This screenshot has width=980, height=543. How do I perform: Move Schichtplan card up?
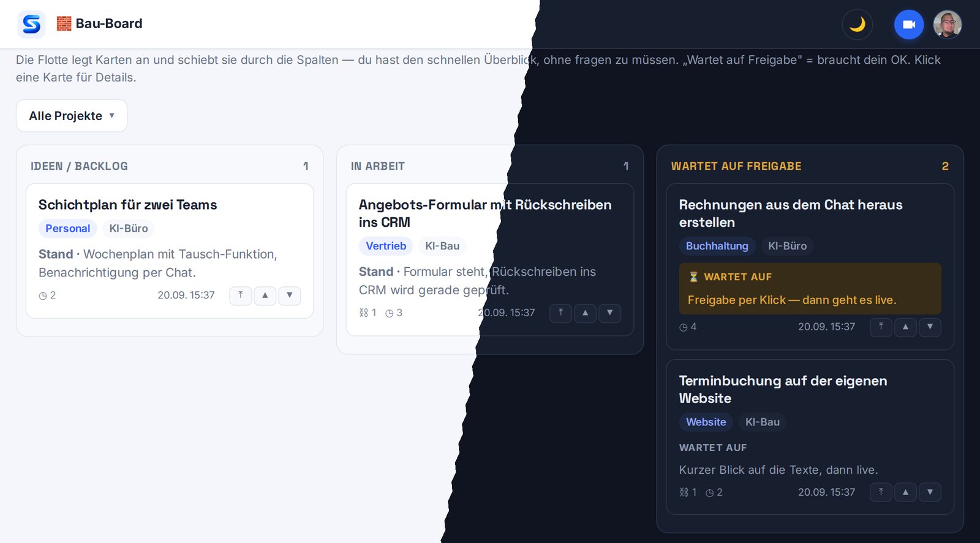point(265,295)
